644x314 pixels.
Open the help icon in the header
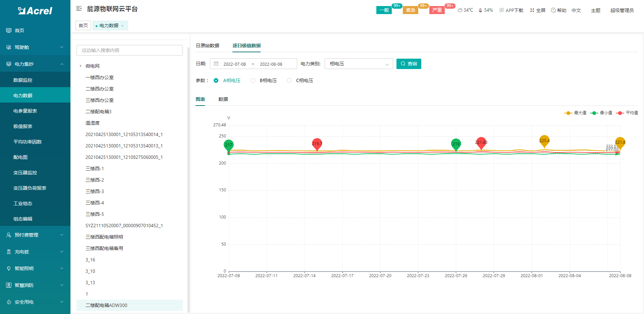click(x=553, y=10)
